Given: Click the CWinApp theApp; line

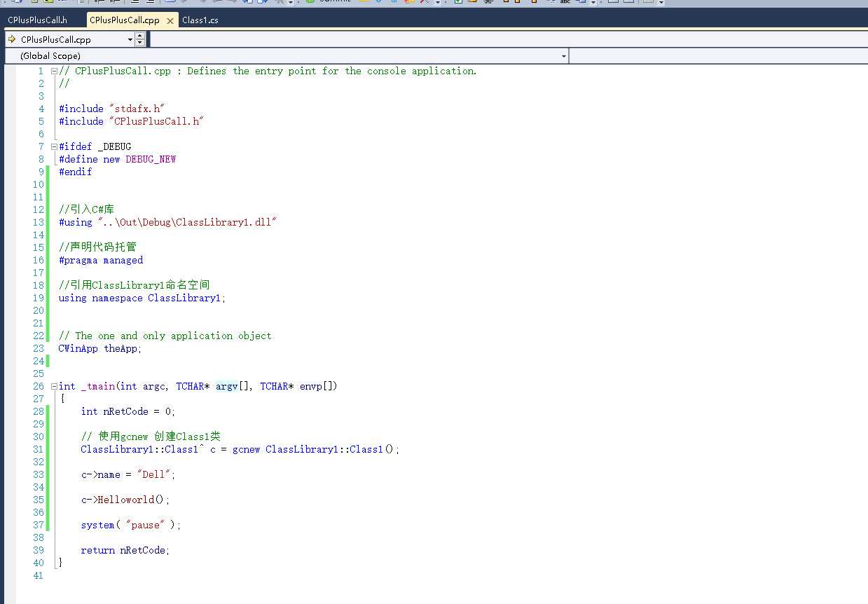Looking at the screenshot, I should (x=100, y=348).
